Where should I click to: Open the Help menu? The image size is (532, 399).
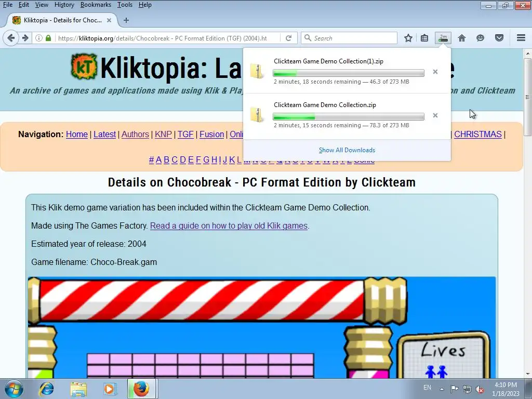pyautogui.click(x=145, y=5)
